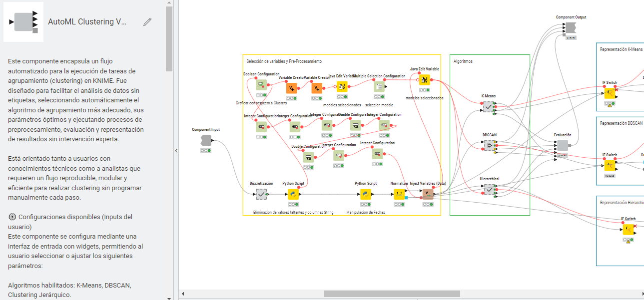The width and height of the screenshot is (644, 300).
Task: Select the Python Script node for Manipulacion de Fechas
Action: [x=365, y=195]
